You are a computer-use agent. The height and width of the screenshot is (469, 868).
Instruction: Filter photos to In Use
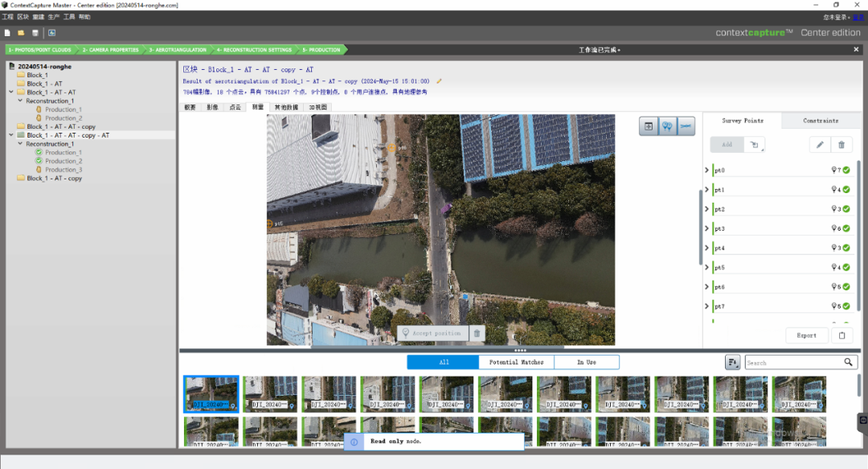[x=587, y=362]
